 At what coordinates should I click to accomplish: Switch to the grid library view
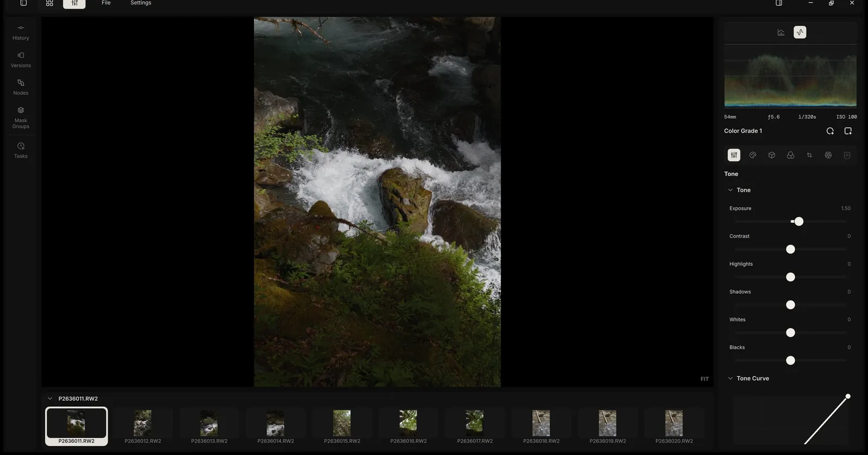pos(49,3)
